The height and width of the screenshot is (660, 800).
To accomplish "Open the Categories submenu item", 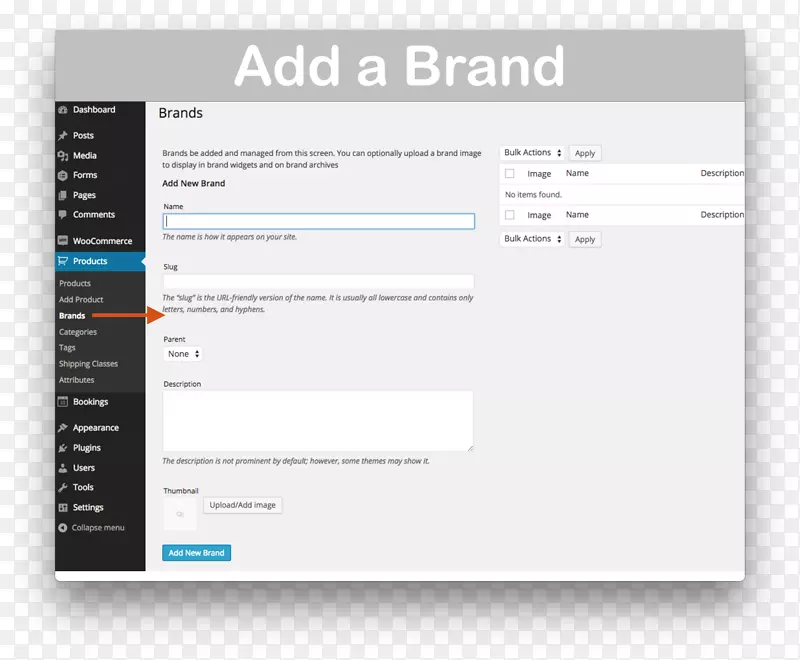I will click(x=78, y=332).
